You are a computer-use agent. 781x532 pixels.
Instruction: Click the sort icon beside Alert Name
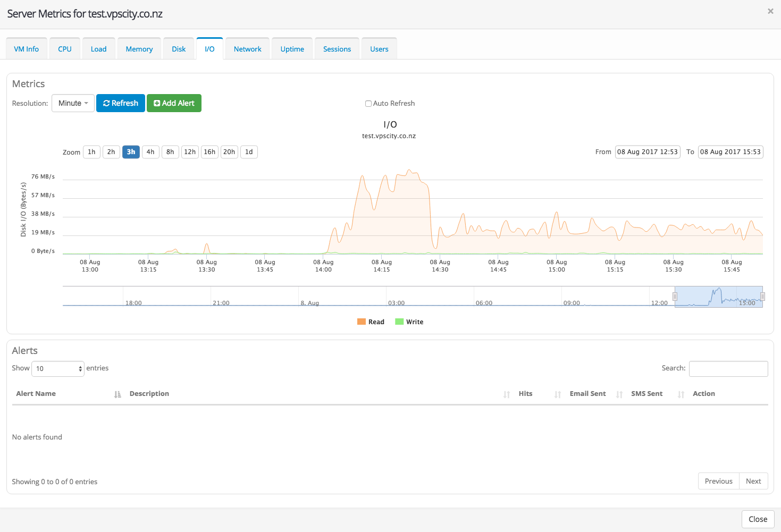[117, 394]
